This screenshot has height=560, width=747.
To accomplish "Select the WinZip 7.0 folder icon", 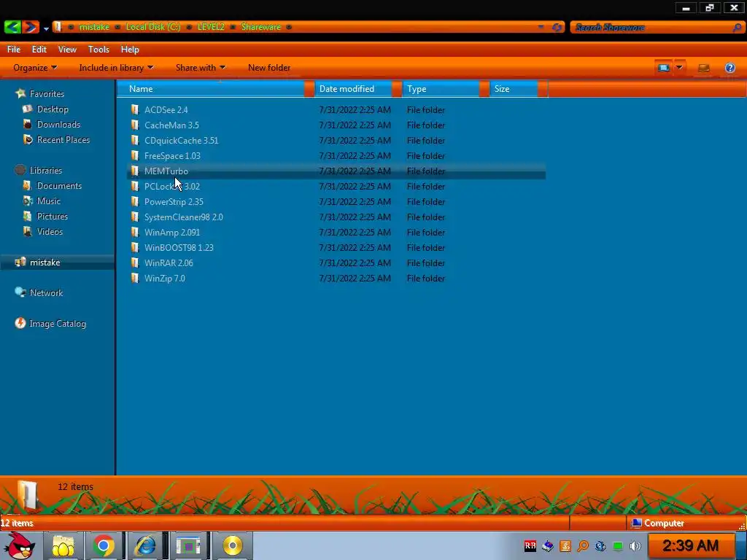I will pyautogui.click(x=135, y=278).
